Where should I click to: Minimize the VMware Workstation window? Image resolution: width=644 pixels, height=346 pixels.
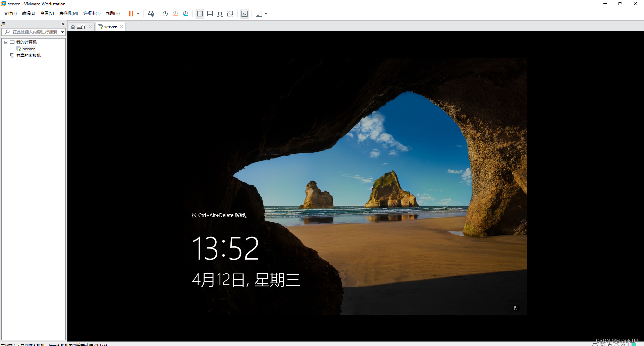tap(605, 4)
